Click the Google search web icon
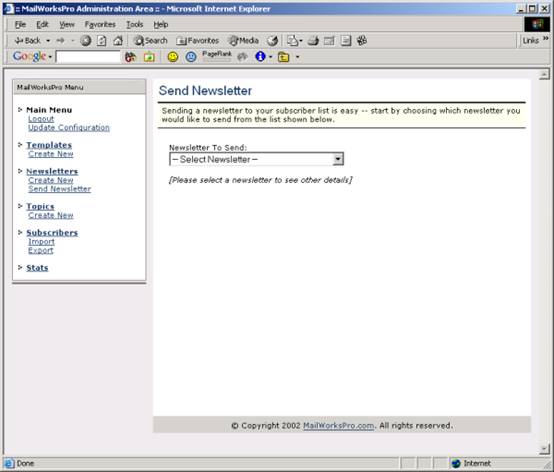 (x=130, y=57)
